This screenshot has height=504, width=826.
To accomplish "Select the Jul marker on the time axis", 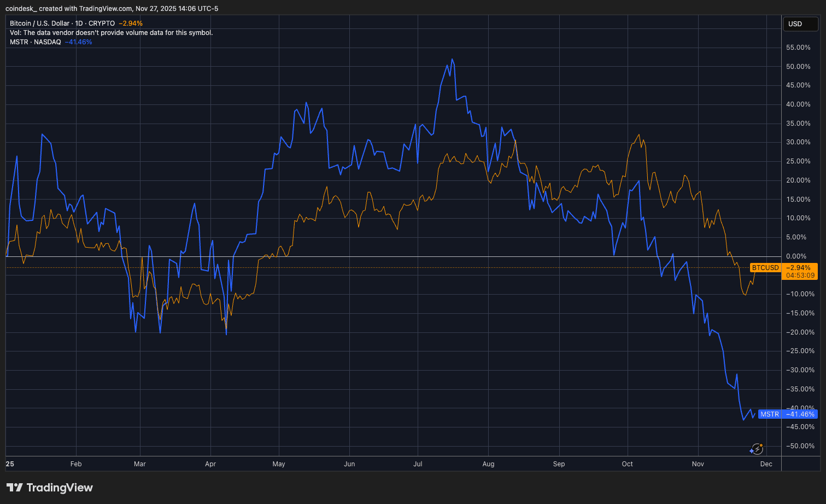I will [418, 464].
